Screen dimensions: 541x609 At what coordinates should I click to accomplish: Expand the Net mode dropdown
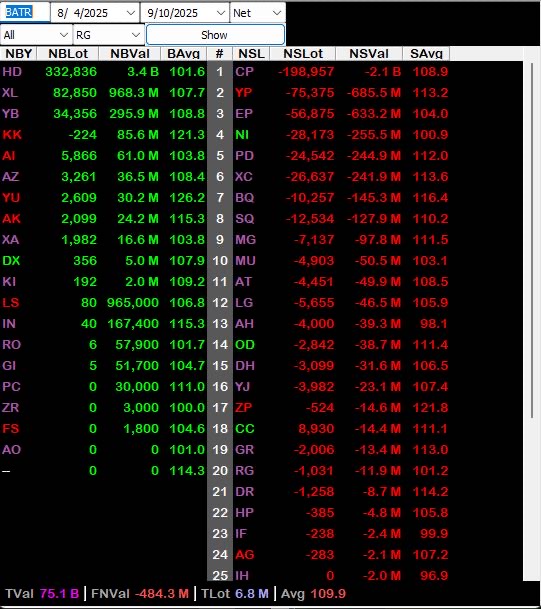tap(277, 13)
